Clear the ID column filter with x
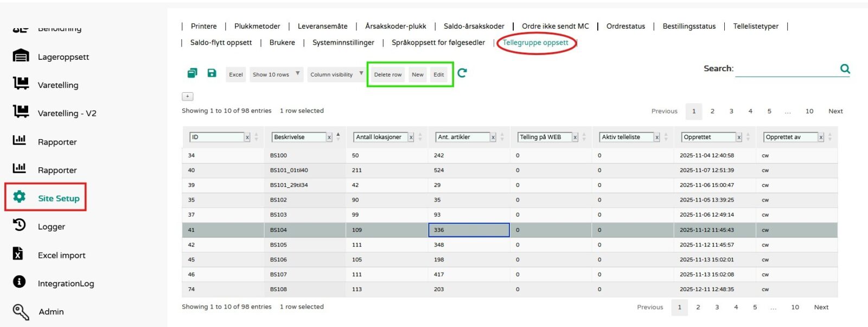This screenshot has height=327, width=868. tap(247, 137)
